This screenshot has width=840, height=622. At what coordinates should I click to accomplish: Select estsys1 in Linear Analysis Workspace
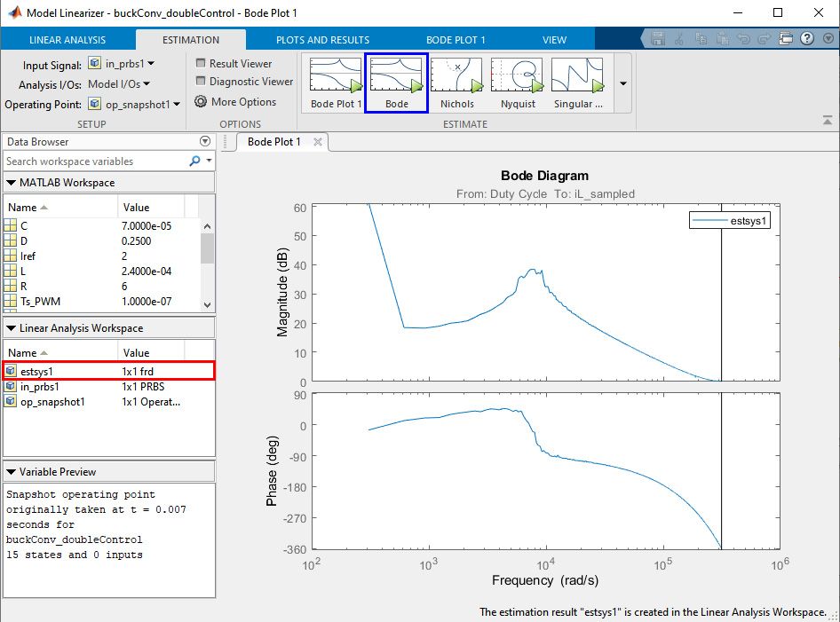pyautogui.click(x=37, y=371)
